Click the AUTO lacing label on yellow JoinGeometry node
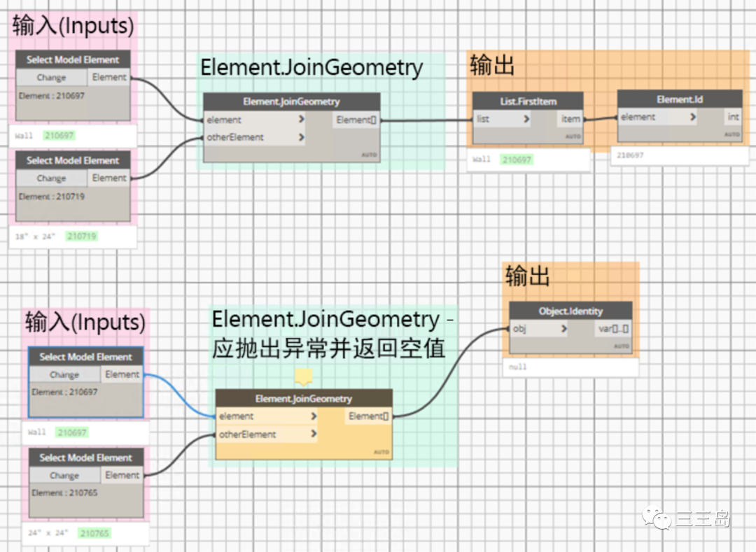The height and width of the screenshot is (552, 756). [x=381, y=452]
